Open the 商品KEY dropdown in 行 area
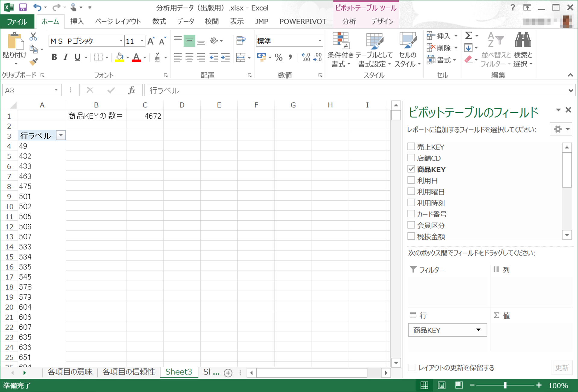The height and width of the screenshot is (392, 578). 478,330
